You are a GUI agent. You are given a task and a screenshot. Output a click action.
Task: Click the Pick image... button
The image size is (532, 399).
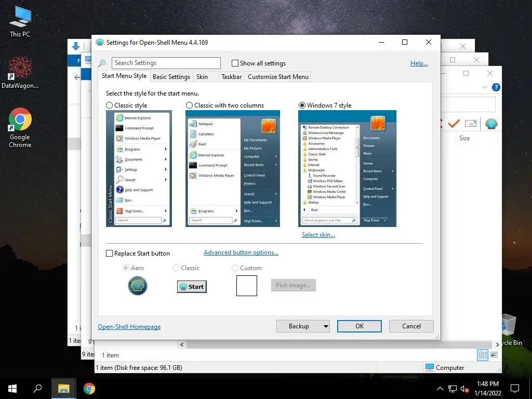point(294,285)
